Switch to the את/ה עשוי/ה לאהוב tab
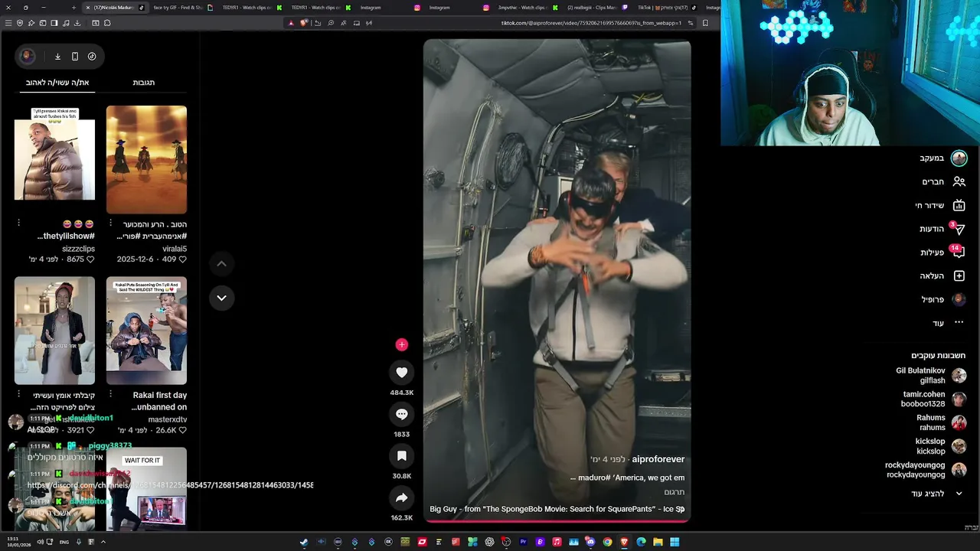980x551 pixels. pyautogui.click(x=57, y=83)
